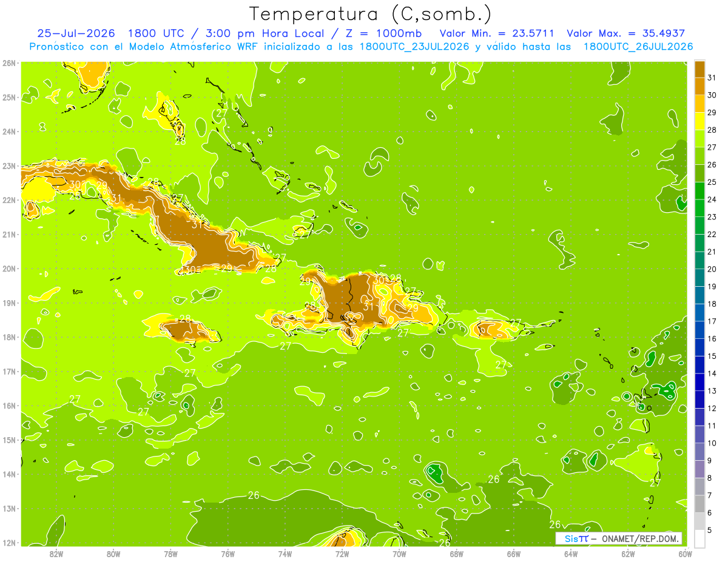Screen dimensions: 728x562
Task: Select the '25-Jul-2026' forecast date text
Action: pyautogui.click(x=76, y=33)
